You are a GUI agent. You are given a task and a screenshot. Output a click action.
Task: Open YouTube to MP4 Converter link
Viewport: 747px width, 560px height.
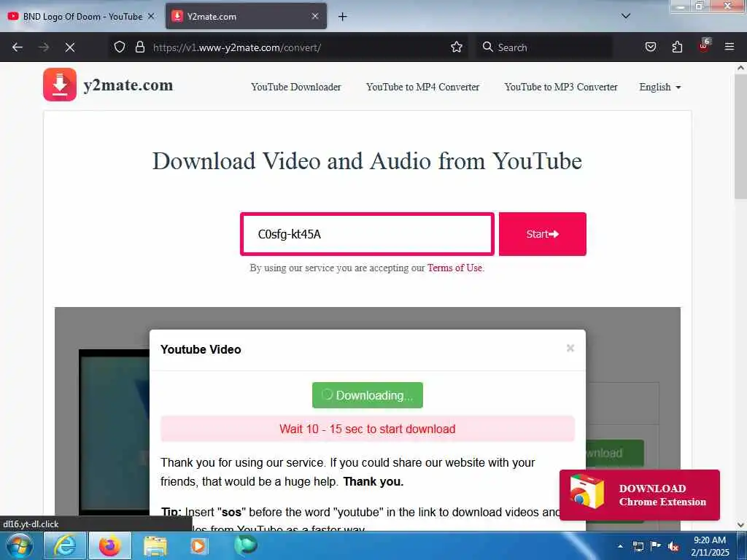(x=422, y=87)
